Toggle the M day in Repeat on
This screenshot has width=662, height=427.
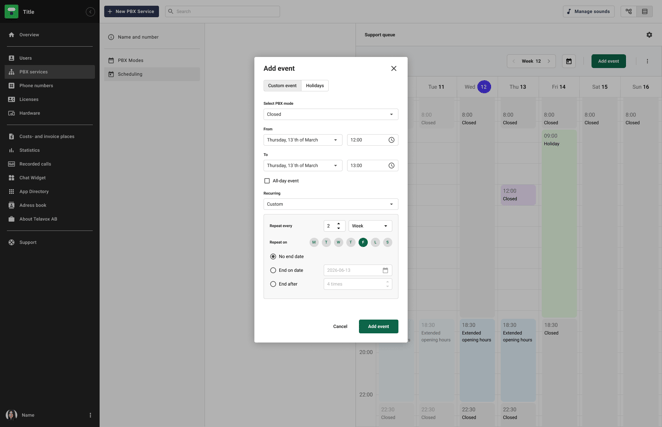(x=314, y=242)
